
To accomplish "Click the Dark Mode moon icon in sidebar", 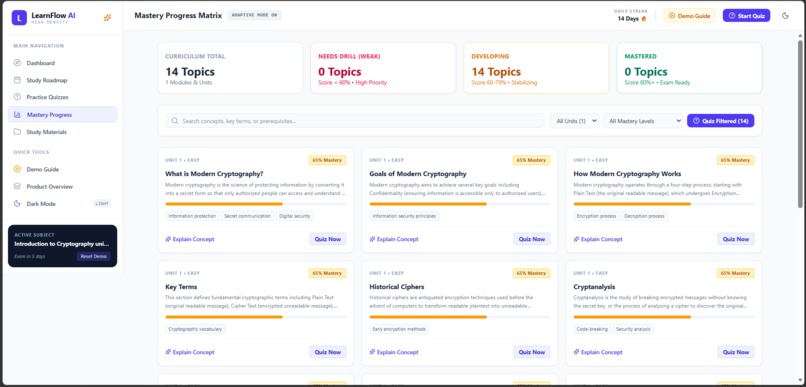I will click(17, 204).
